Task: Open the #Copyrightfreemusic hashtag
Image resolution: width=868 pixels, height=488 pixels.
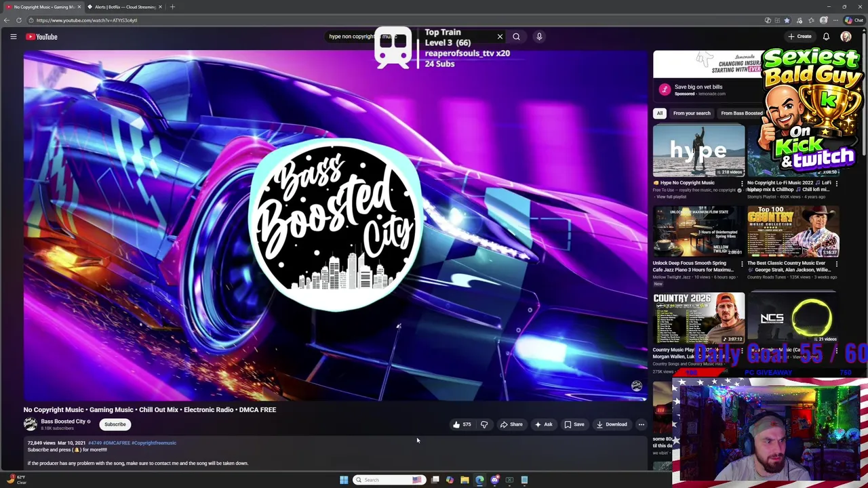Action: (x=154, y=443)
